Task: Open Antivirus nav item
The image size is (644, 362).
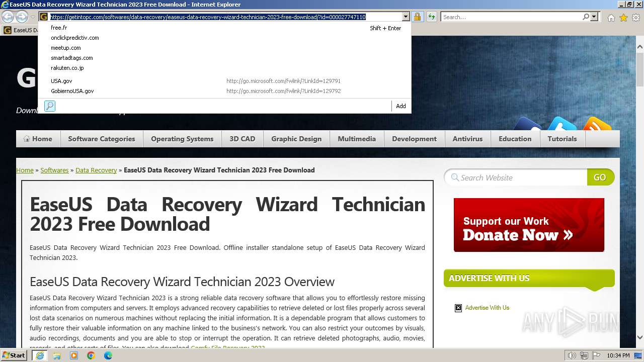Action: [x=467, y=139]
